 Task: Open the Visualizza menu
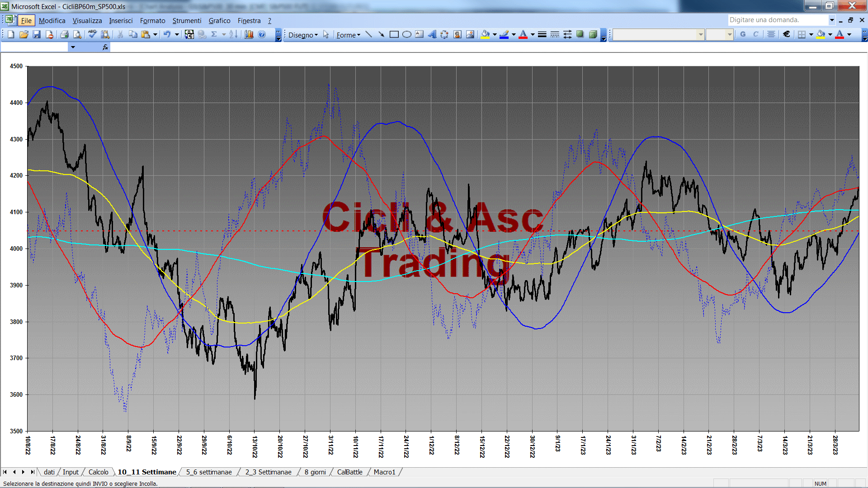[x=87, y=20]
